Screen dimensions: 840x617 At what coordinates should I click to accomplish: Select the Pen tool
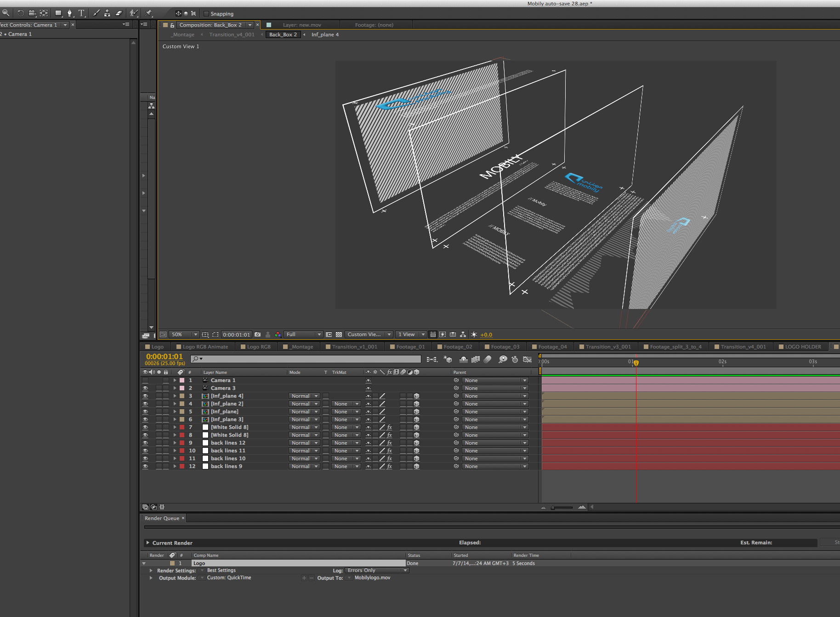(70, 13)
